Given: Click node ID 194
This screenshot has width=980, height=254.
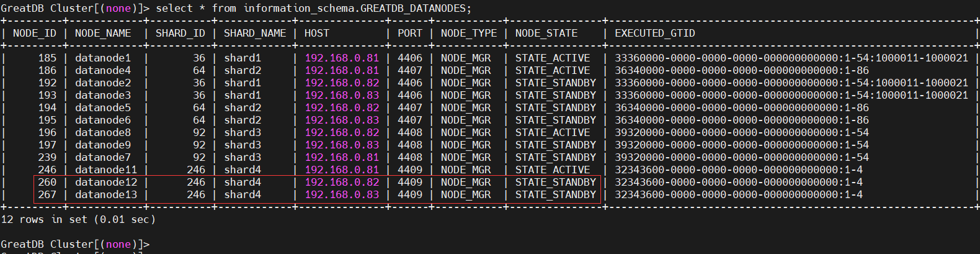Looking at the screenshot, I should [x=47, y=108].
